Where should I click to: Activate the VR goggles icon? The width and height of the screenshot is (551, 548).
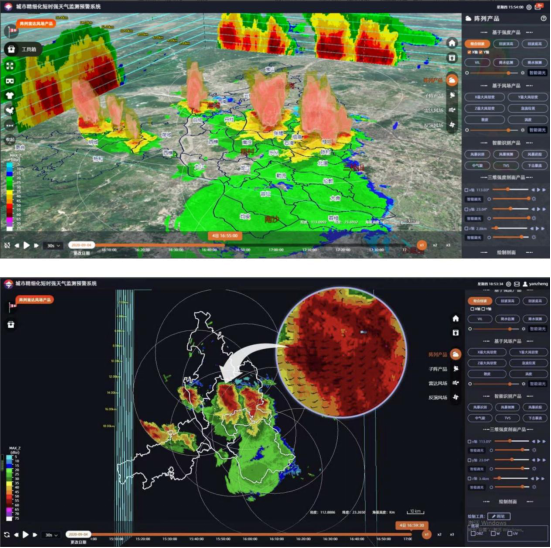pyautogui.click(x=10, y=81)
